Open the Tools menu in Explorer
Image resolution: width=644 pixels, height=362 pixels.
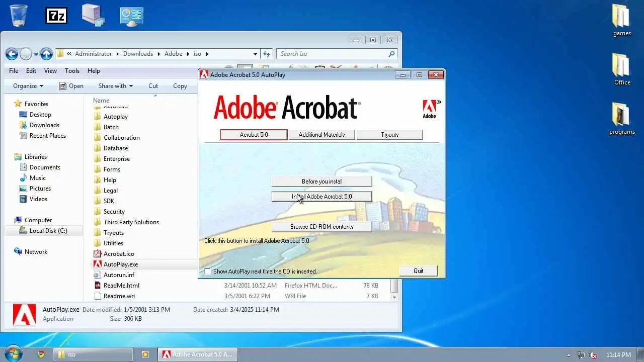[x=72, y=71]
